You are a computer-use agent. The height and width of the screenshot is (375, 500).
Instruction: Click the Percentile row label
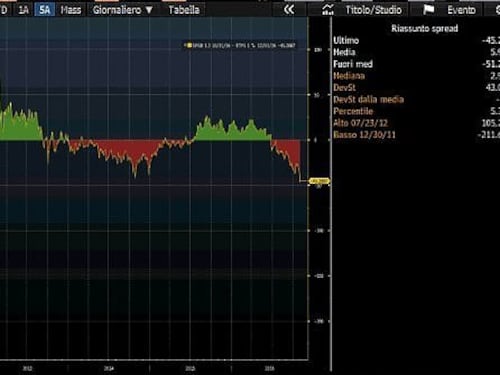353,111
